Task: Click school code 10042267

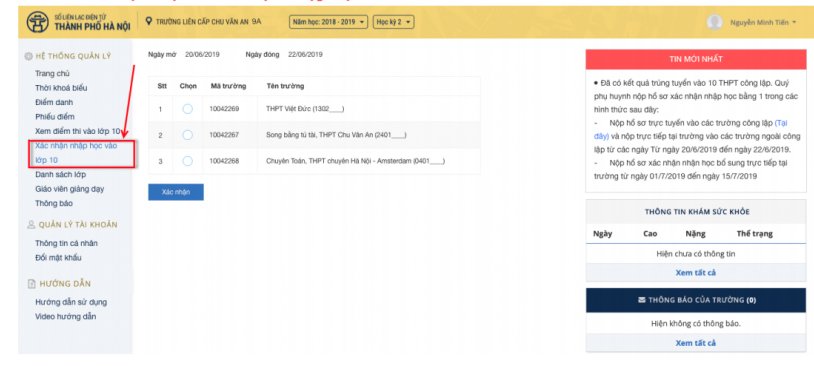Action: coord(224,135)
